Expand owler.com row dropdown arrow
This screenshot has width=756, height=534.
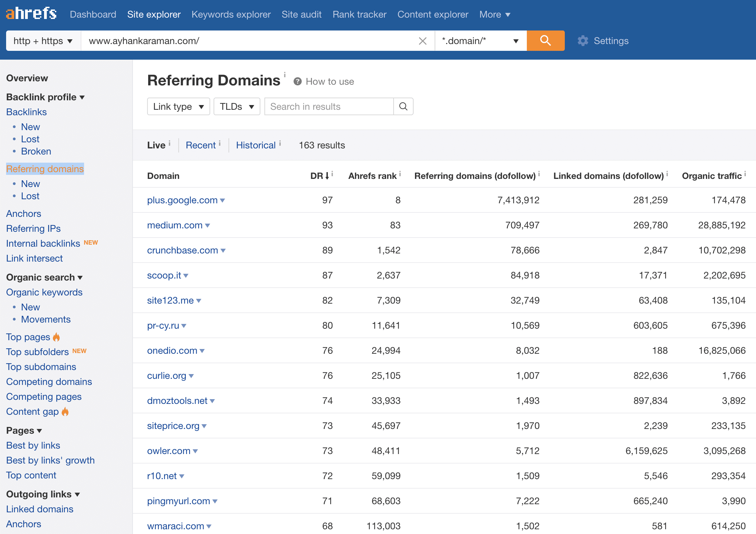point(195,451)
